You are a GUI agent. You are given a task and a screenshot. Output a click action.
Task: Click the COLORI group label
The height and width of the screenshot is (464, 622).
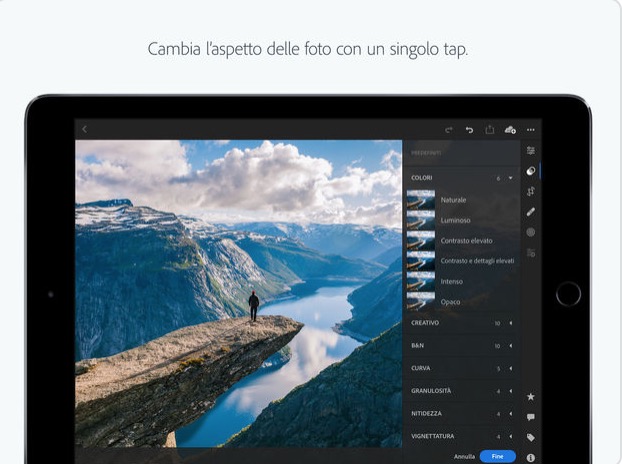click(x=422, y=178)
